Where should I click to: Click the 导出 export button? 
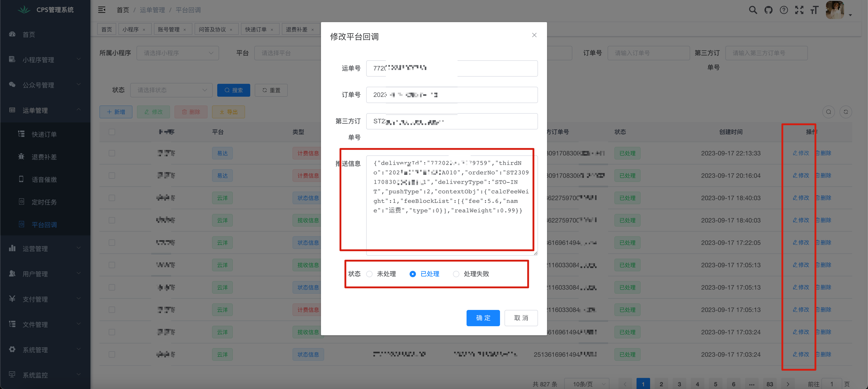tap(228, 112)
